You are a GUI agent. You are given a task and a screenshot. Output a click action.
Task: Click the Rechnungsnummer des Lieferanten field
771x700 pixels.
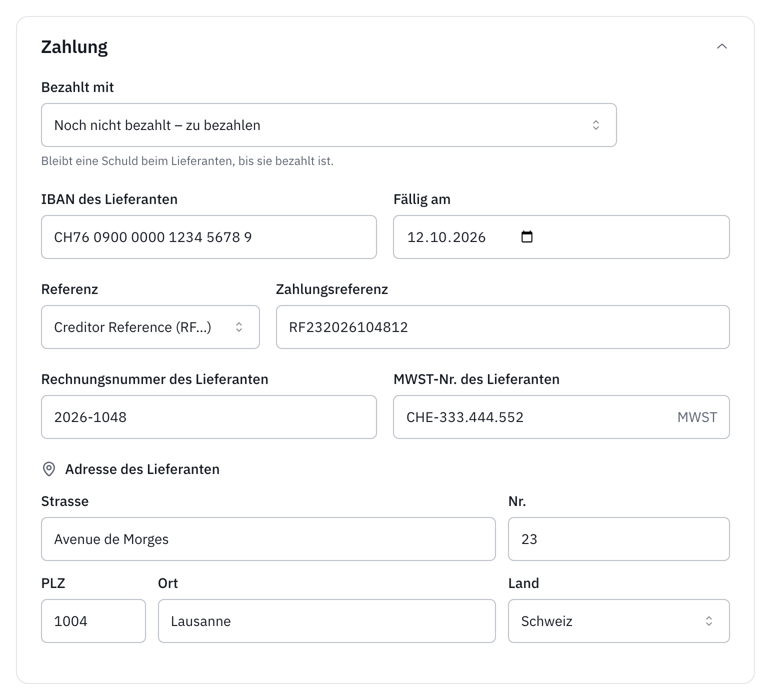(x=209, y=417)
